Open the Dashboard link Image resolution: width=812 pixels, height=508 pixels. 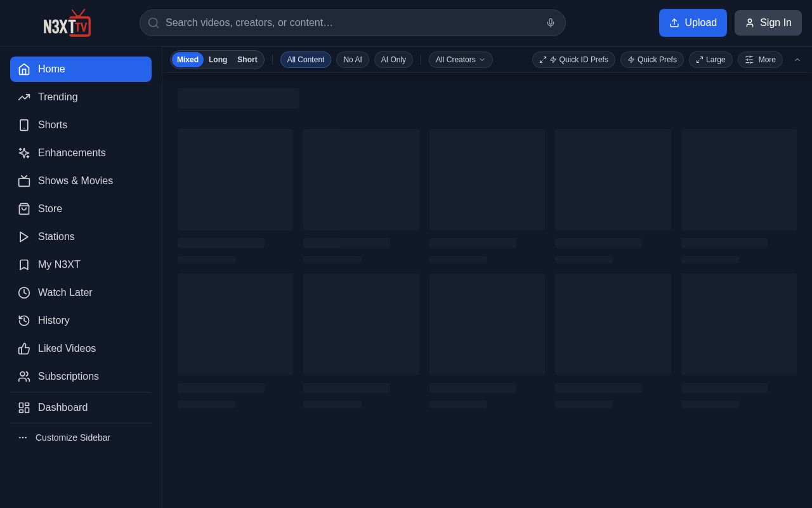pyautogui.click(x=81, y=408)
